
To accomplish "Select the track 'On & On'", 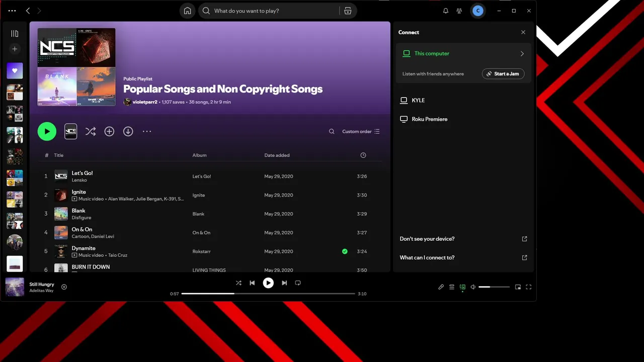I will coord(82,229).
